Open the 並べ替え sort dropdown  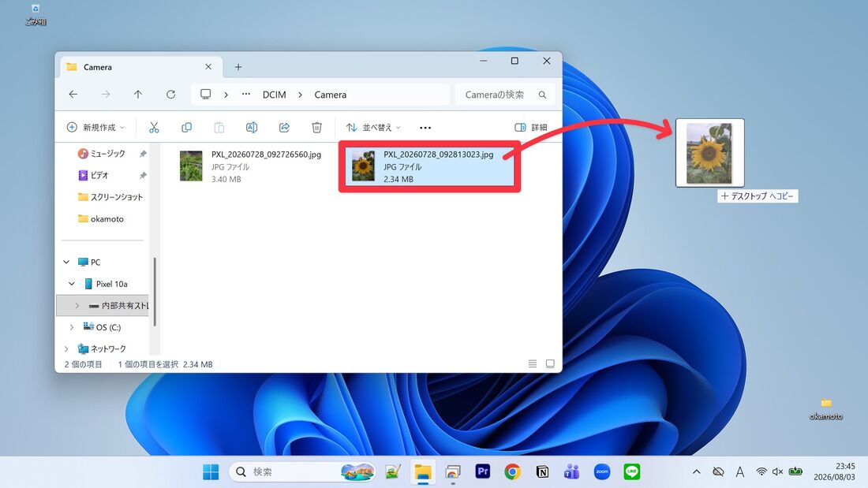374,128
